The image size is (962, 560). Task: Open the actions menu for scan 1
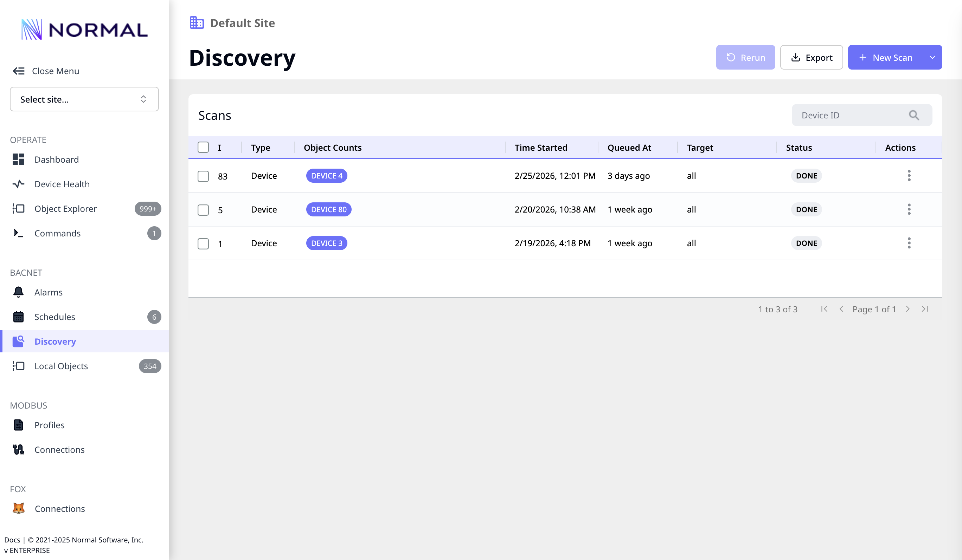pyautogui.click(x=909, y=243)
